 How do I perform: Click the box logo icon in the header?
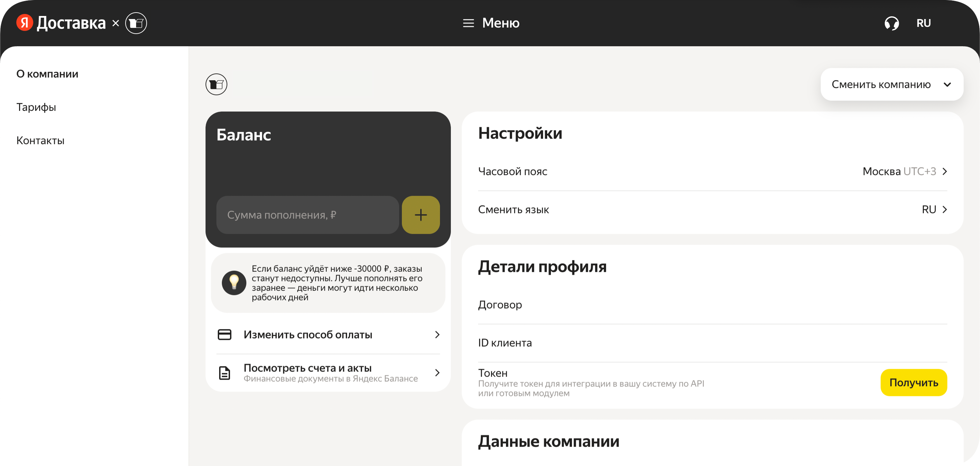click(136, 23)
